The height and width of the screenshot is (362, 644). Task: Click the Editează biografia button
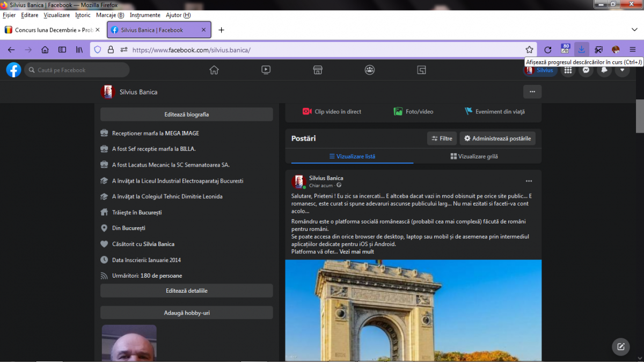click(186, 114)
